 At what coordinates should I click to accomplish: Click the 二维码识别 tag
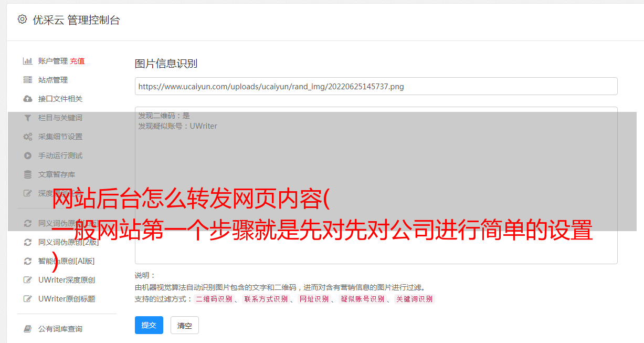(x=214, y=299)
